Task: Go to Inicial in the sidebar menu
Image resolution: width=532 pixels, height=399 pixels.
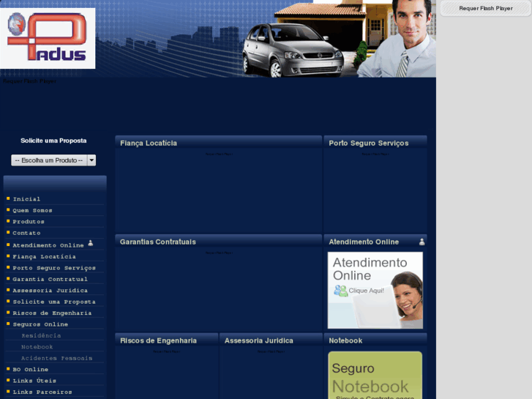Action: [x=26, y=199]
